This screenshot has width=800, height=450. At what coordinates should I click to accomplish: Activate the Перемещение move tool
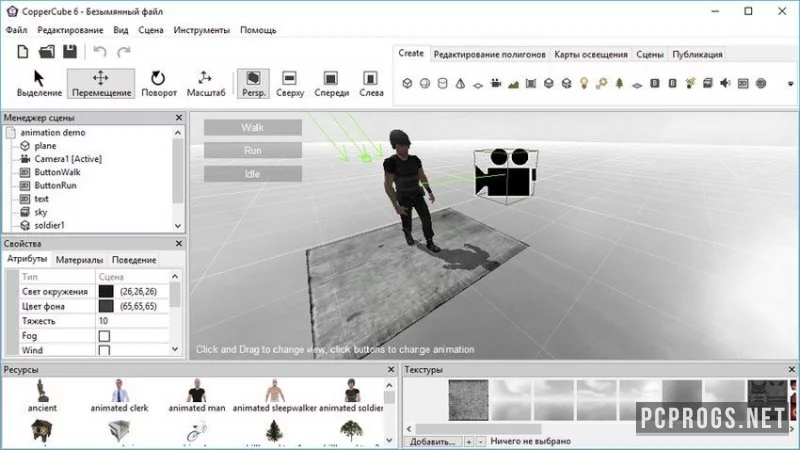(x=101, y=84)
